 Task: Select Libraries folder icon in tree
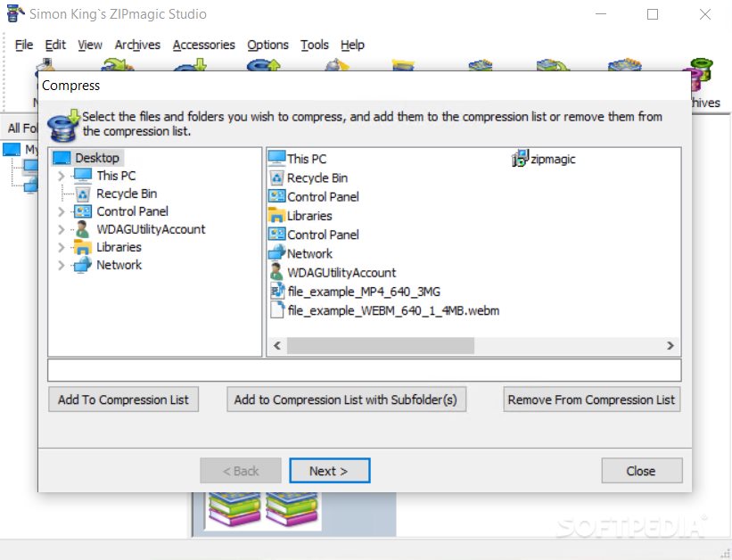[83, 247]
